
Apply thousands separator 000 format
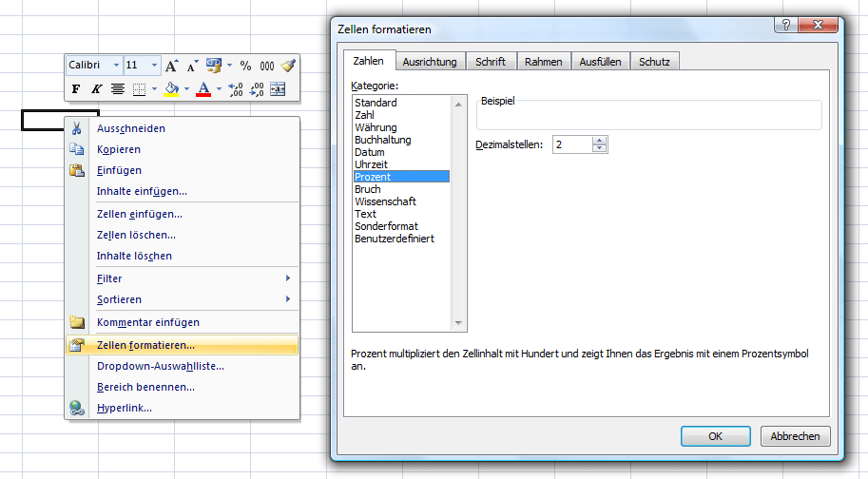click(267, 66)
